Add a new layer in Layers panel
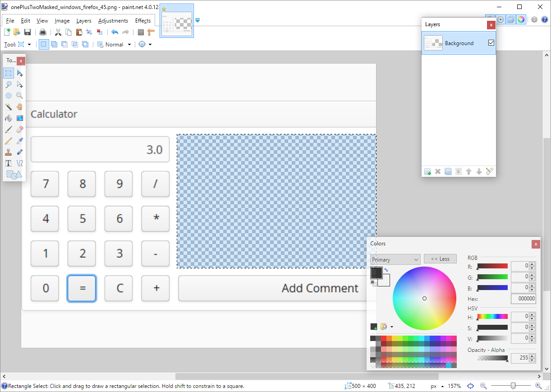This screenshot has width=551, height=392. (427, 171)
